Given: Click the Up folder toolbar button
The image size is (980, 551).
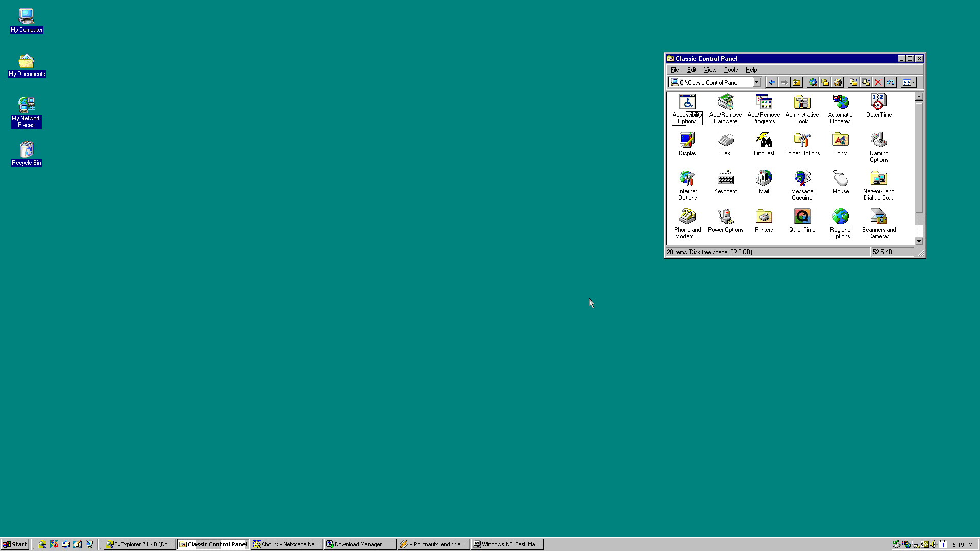Looking at the screenshot, I should [796, 82].
